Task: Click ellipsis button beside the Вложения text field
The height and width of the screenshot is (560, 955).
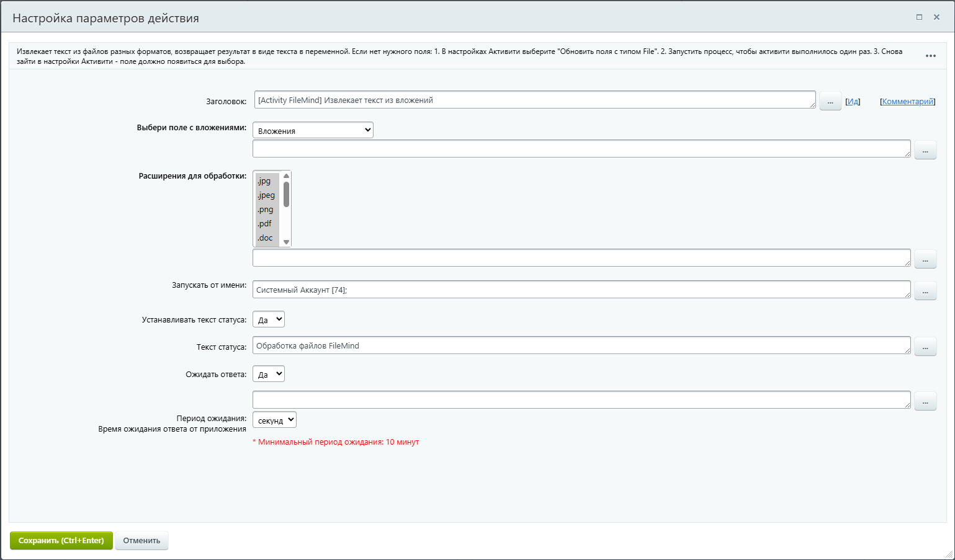Action: (x=925, y=150)
